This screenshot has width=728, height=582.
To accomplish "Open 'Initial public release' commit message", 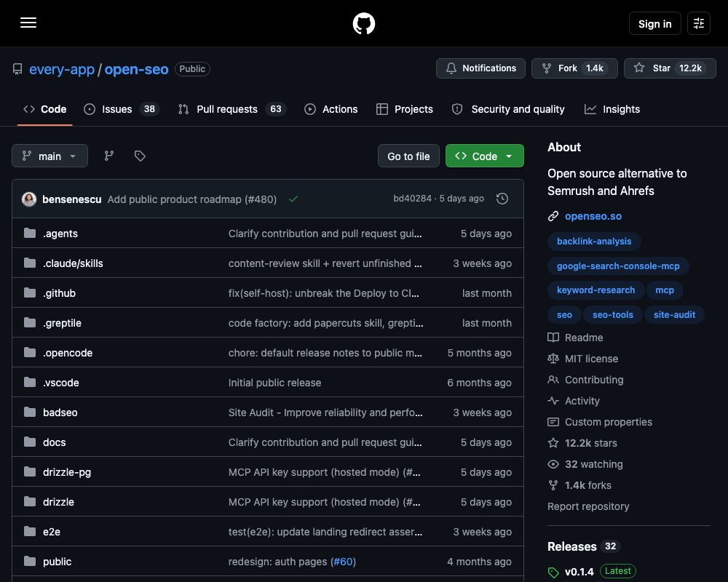I will [275, 383].
